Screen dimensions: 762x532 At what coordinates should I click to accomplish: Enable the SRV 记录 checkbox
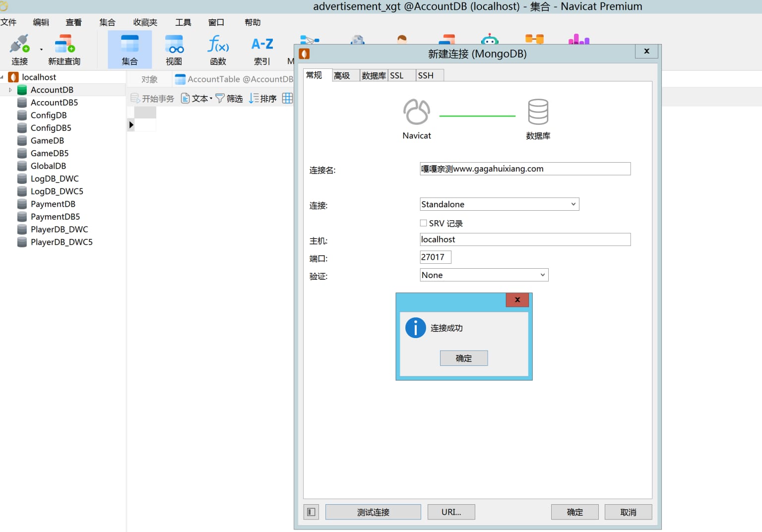click(424, 223)
